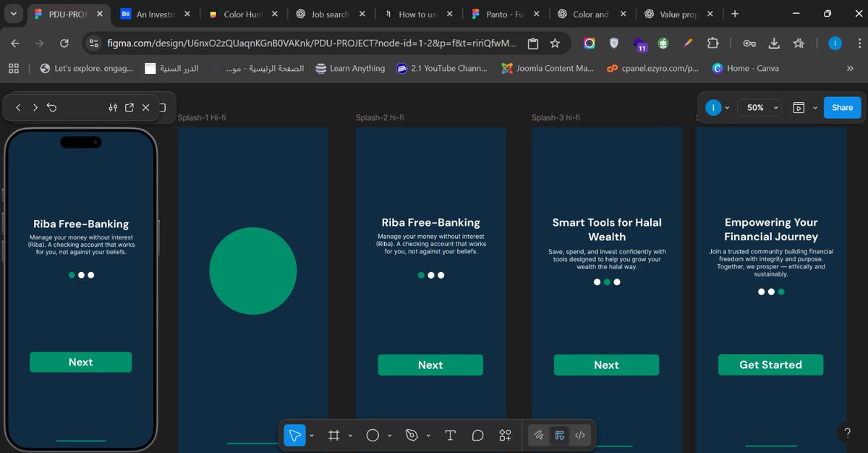Select the Frame tool
This screenshot has width=868, height=453.
(x=333, y=435)
